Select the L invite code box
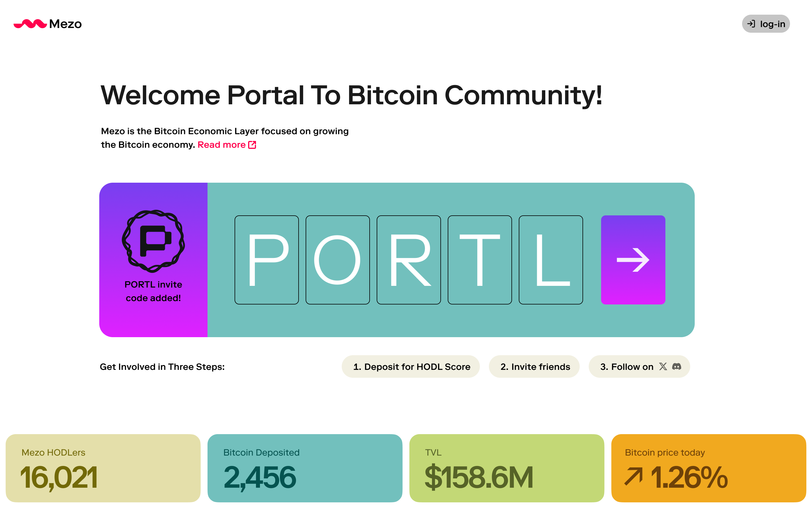812x508 pixels. click(x=551, y=260)
